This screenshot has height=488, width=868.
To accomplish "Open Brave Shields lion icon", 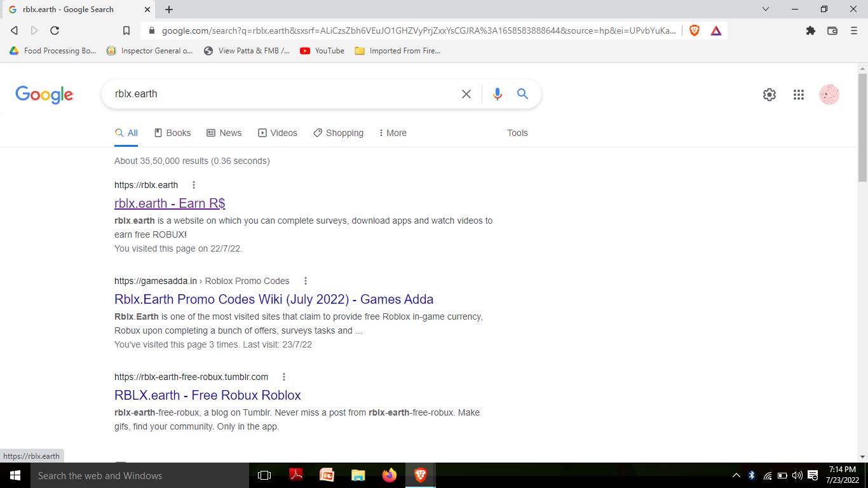I will pyautogui.click(x=695, y=30).
